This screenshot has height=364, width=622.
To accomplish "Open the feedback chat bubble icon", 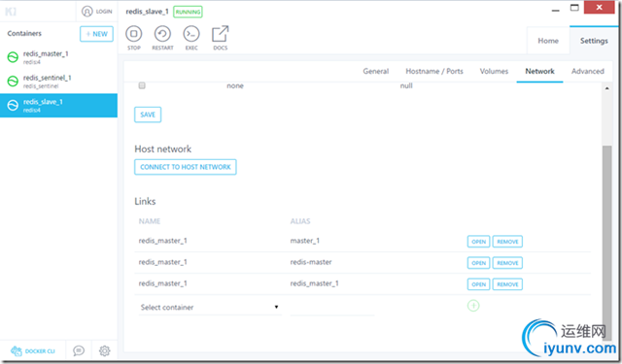I will pyautogui.click(x=79, y=350).
